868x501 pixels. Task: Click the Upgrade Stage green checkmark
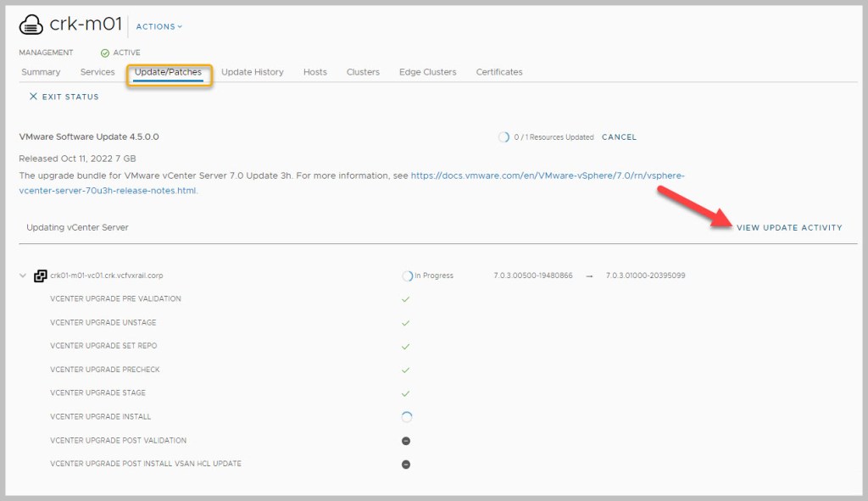405,393
